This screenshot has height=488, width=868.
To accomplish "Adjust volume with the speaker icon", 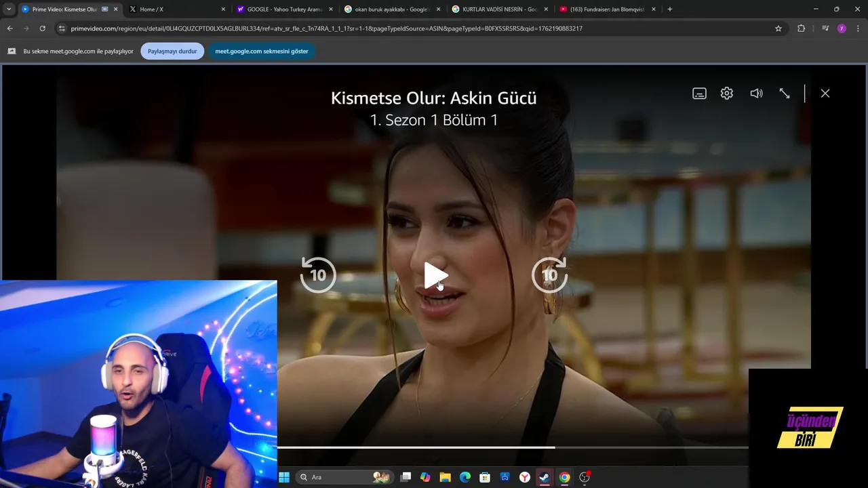I will coord(756,94).
